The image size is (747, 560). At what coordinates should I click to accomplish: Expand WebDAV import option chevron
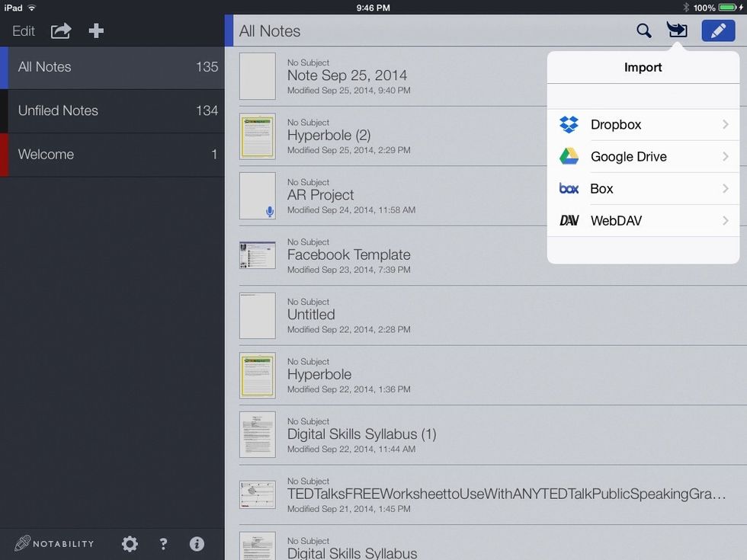(725, 221)
